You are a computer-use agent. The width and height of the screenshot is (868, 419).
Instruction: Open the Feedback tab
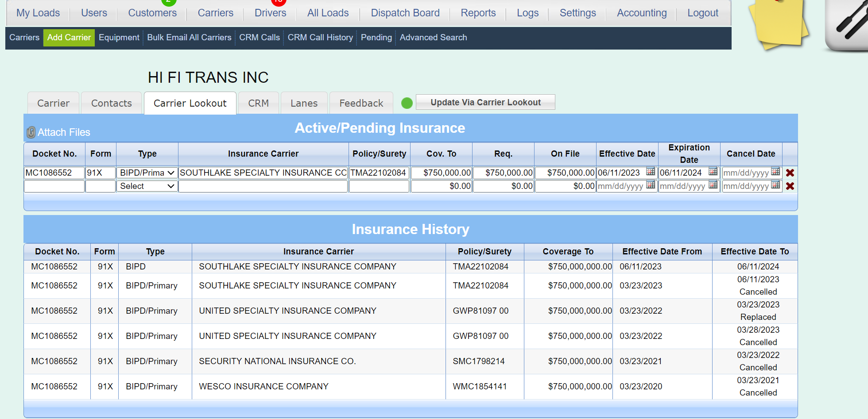point(361,103)
